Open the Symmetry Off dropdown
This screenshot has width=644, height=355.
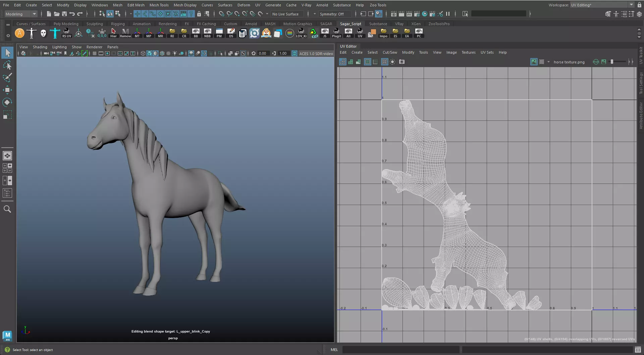pyautogui.click(x=335, y=14)
